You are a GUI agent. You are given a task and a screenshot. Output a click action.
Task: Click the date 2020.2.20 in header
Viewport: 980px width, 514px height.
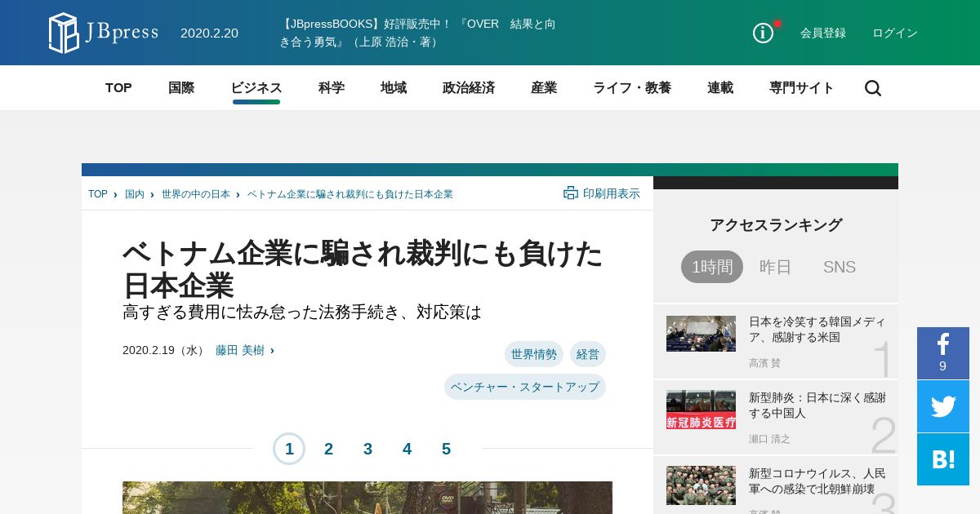(x=209, y=33)
